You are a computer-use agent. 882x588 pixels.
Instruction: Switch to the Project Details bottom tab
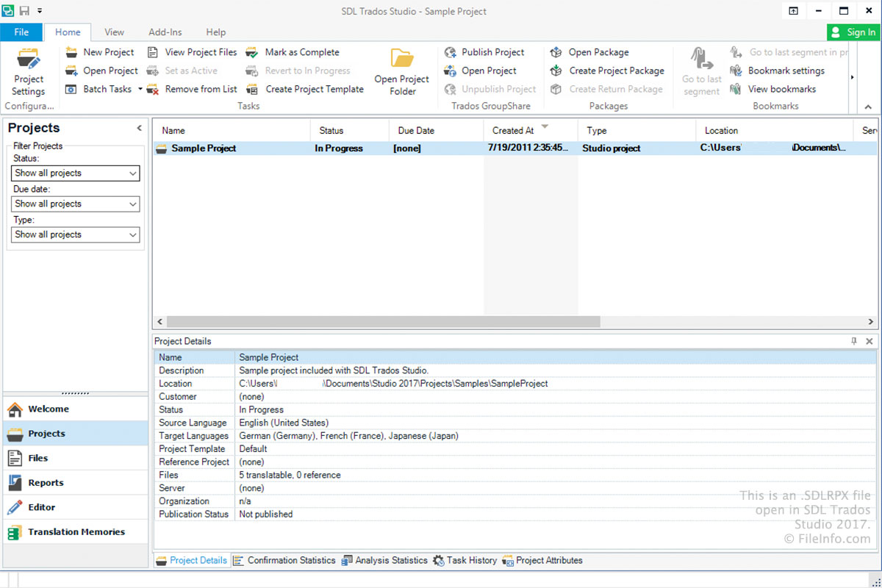(x=192, y=560)
